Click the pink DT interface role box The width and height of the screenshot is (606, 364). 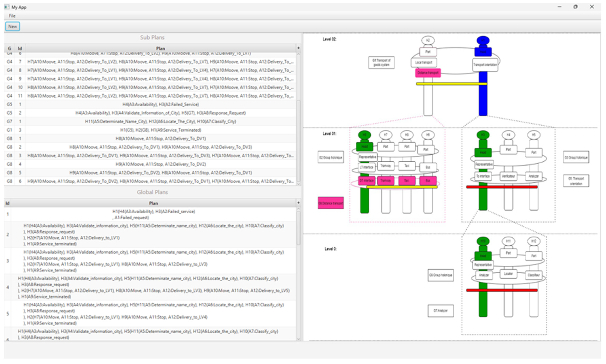[366, 181]
